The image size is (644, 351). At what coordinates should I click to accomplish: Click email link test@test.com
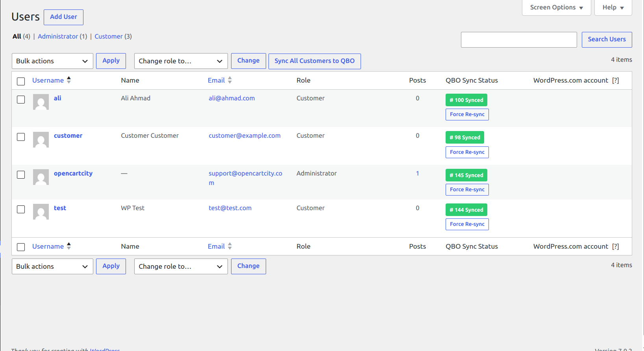[x=230, y=208]
